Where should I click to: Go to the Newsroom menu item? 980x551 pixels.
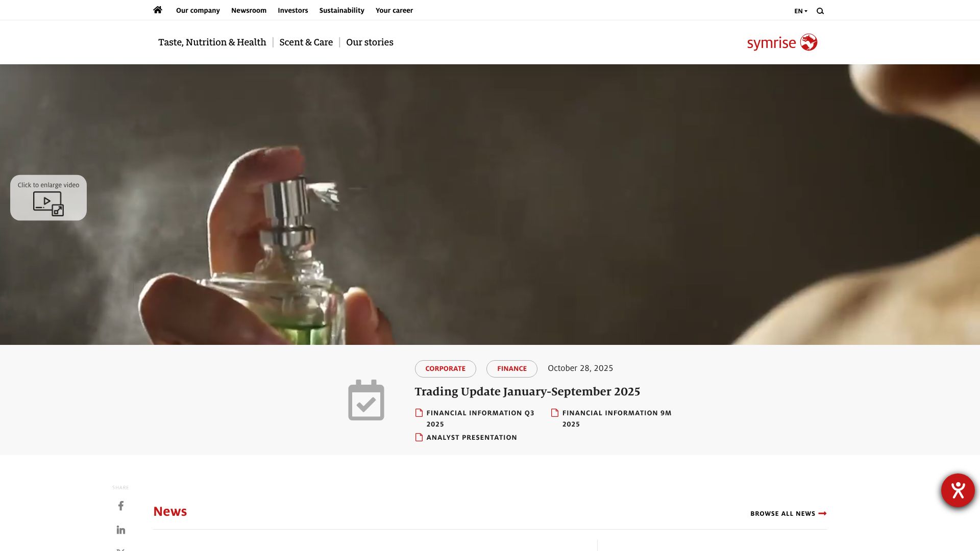coord(249,10)
